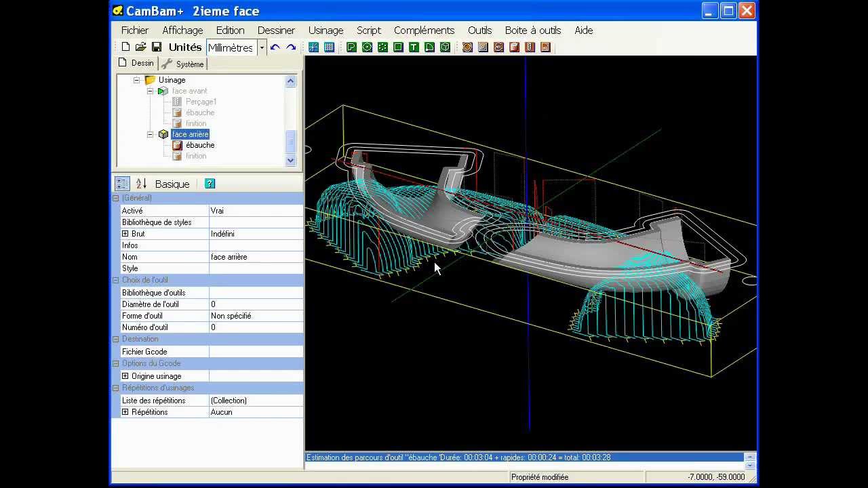Image resolution: width=868 pixels, height=488 pixels.
Task: Click the face avant part icon
Action: tap(163, 91)
